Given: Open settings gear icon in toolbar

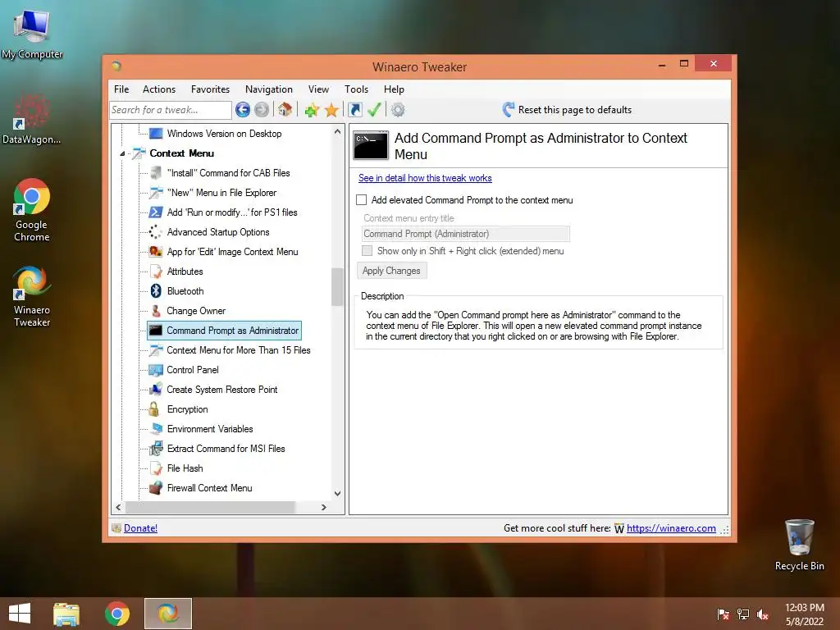Looking at the screenshot, I should [398, 110].
